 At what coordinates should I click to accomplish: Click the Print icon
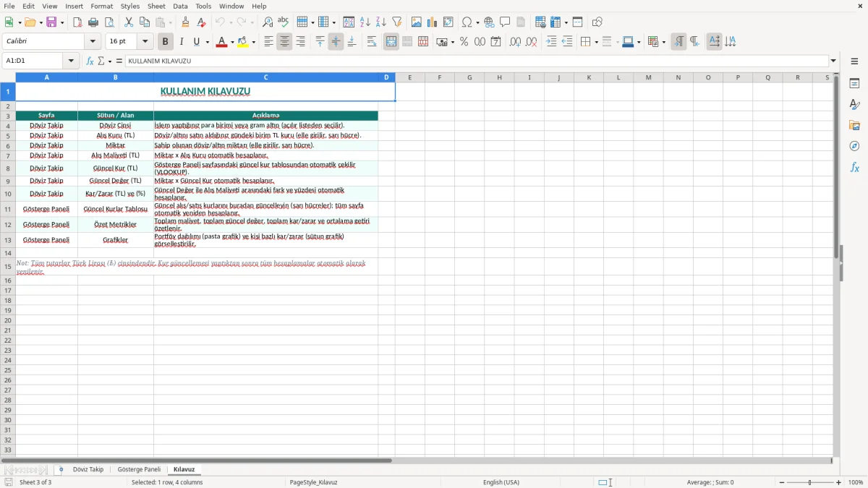pyautogui.click(x=93, y=22)
